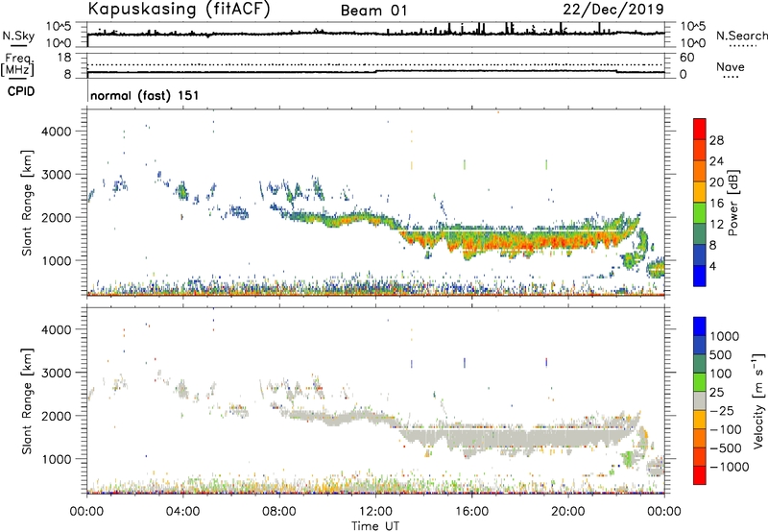768x532 pixels.
Task: Click the "18" frequency axis tick label
Action: [x=64, y=58]
